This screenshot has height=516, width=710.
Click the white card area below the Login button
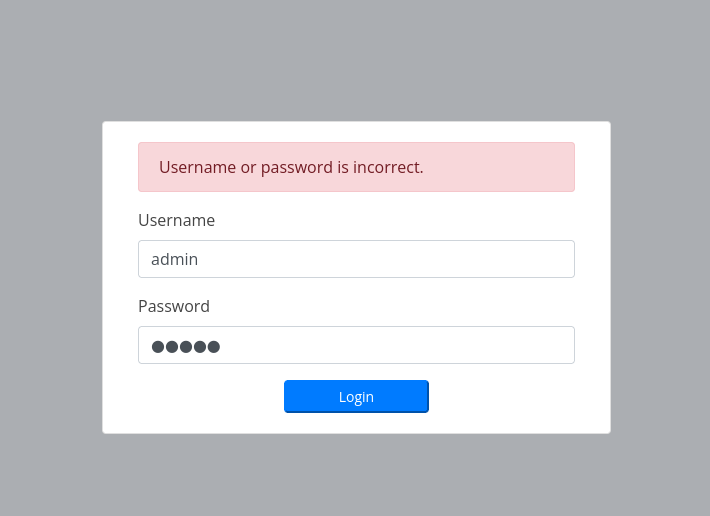(x=356, y=423)
